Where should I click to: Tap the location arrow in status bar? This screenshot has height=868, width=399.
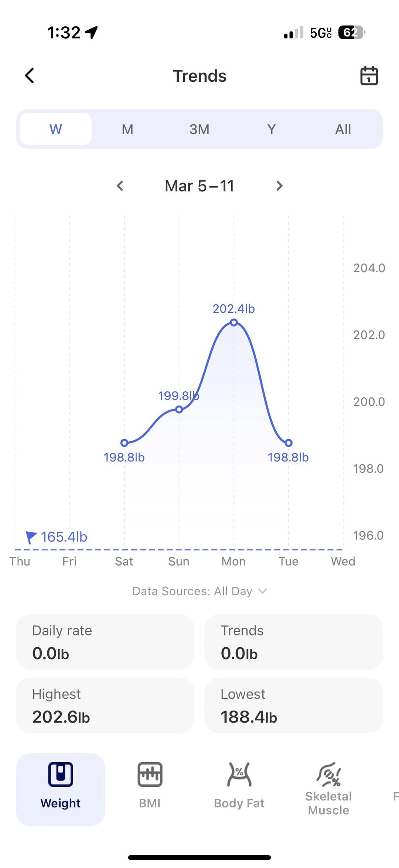[91, 33]
